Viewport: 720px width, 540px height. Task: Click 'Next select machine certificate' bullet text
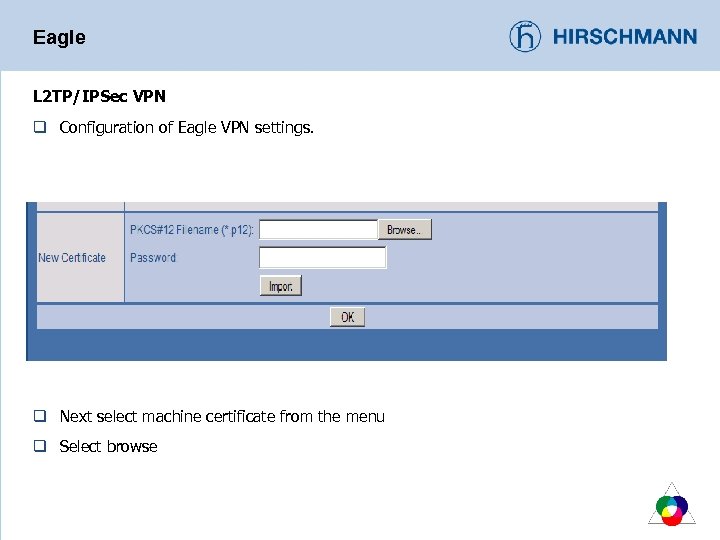pos(222,416)
